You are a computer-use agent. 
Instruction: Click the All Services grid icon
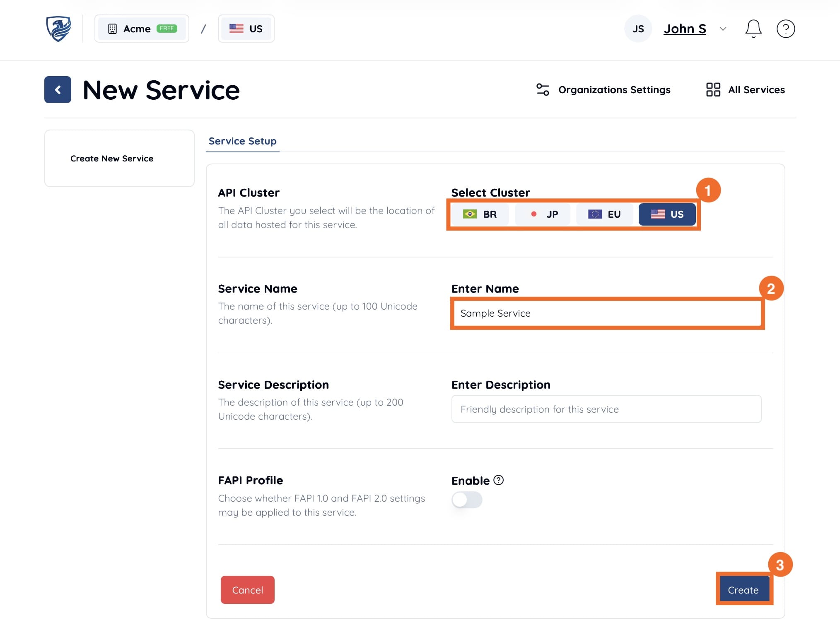(x=713, y=89)
